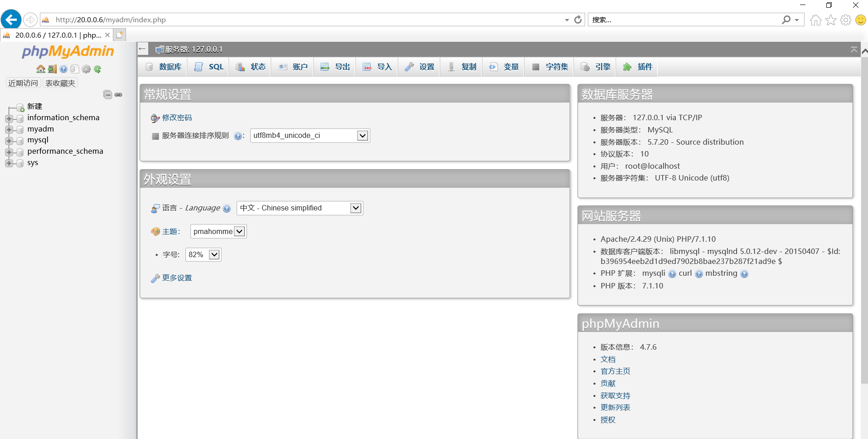Refresh the page with browser reload icon
The height and width of the screenshot is (439, 868).
tap(578, 20)
